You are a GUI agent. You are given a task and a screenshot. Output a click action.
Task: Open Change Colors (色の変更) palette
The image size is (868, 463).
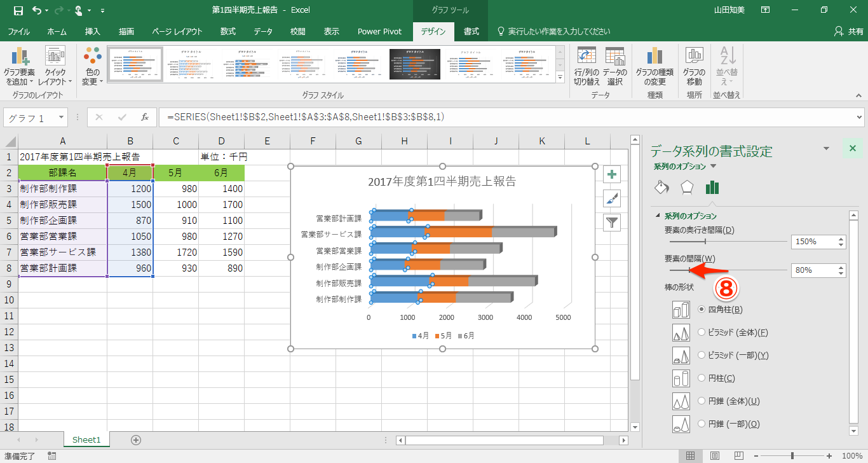93,66
